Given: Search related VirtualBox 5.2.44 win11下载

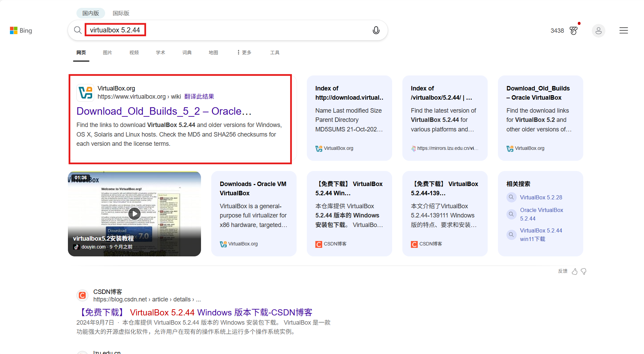Looking at the screenshot, I should click(541, 235).
